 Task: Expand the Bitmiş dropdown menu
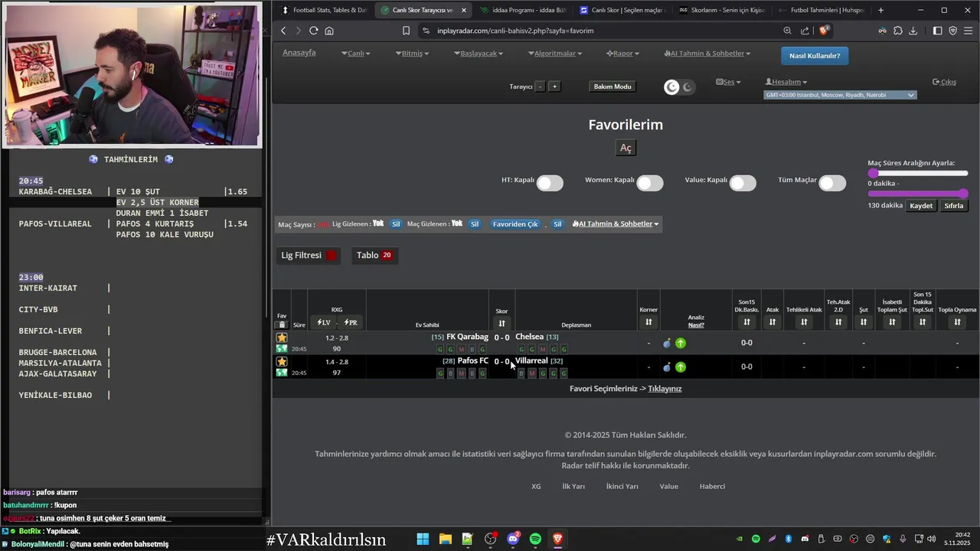tap(412, 54)
